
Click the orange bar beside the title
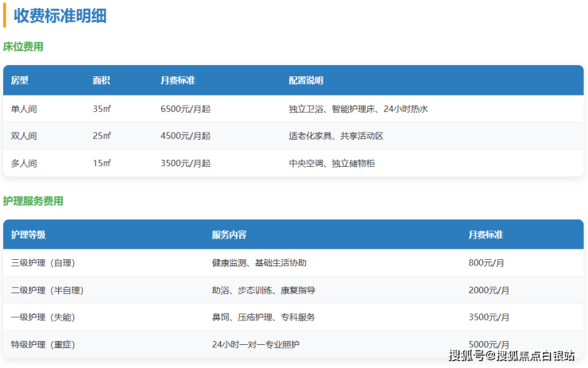5,15
